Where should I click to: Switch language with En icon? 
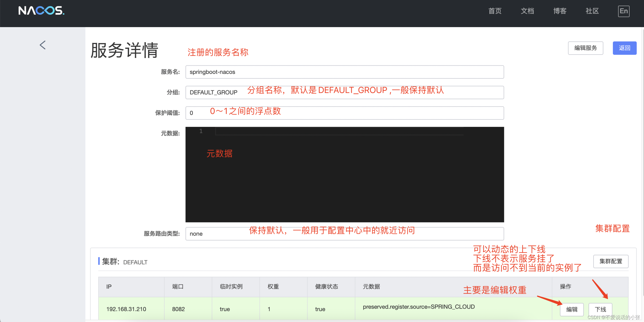click(624, 11)
